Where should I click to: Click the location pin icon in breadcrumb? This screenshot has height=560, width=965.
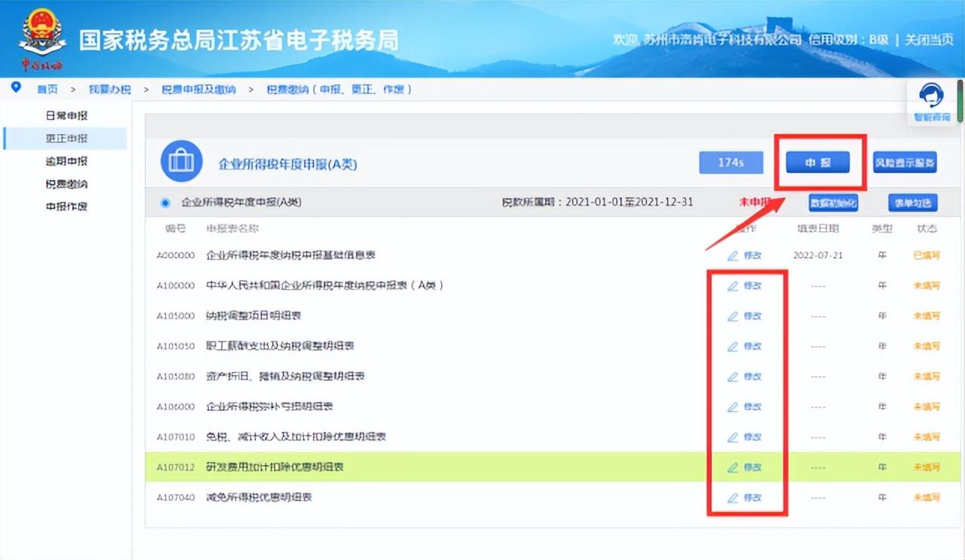click(17, 87)
